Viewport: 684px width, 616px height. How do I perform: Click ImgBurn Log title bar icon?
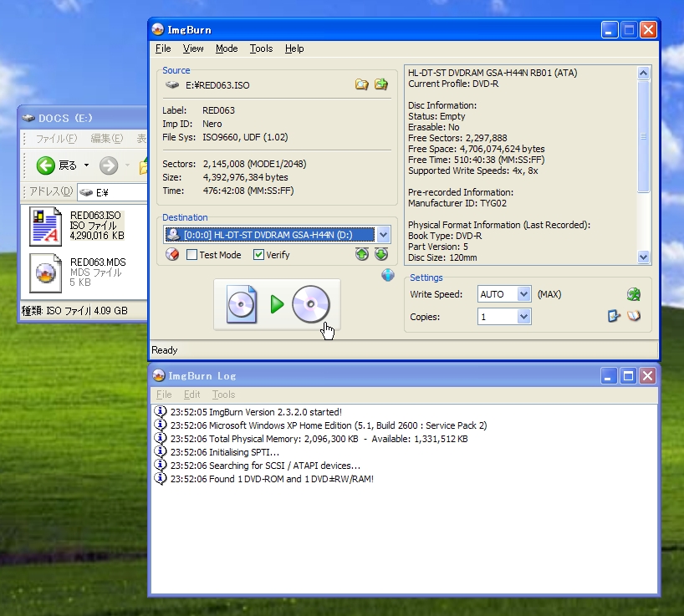[159, 375]
